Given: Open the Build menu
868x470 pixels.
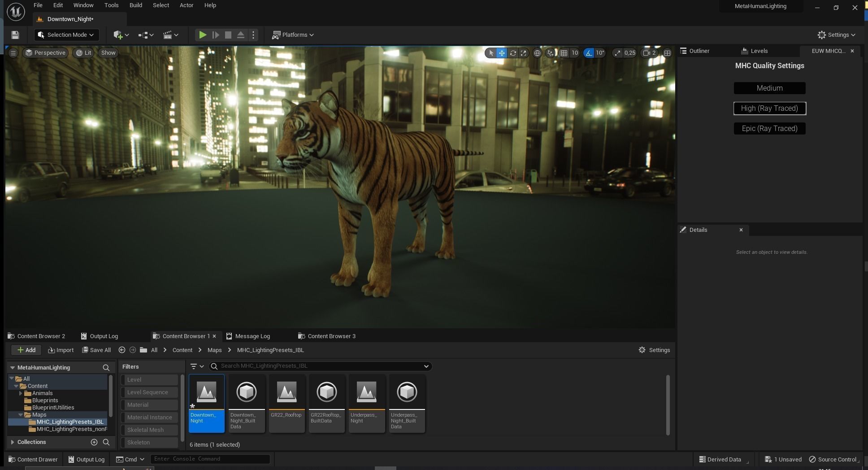Looking at the screenshot, I should point(135,5).
